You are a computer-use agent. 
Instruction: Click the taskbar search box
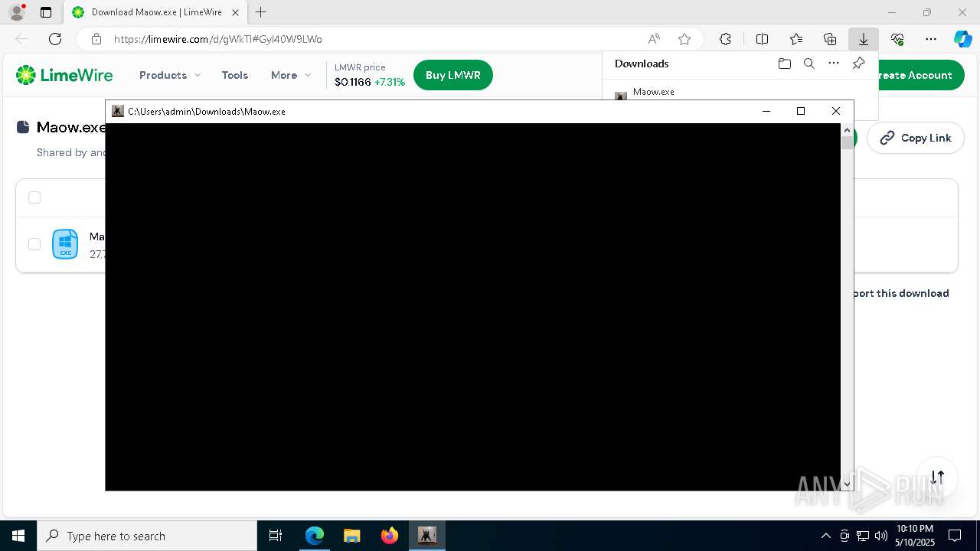(x=147, y=536)
